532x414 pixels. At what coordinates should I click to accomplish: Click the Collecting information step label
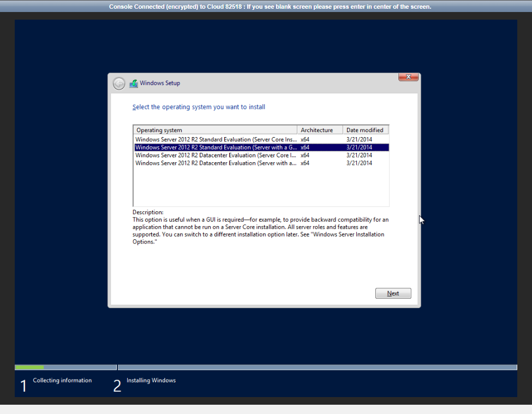(62, 380)
